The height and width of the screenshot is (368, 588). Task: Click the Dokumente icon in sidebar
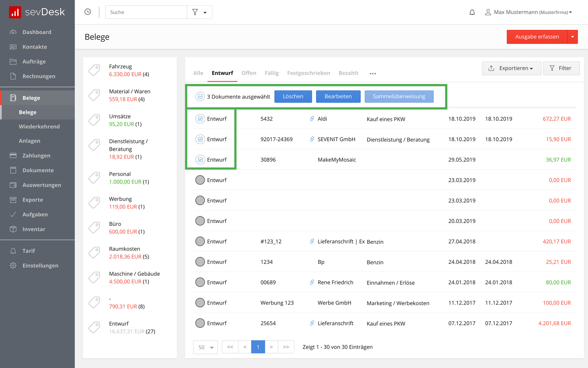tap(13, 170)
